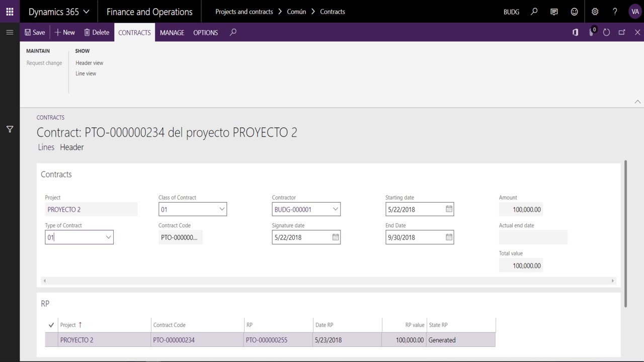Close the Contracts form X icon
644x362 pixels.
pyautogui.click(x=637, y=32)
